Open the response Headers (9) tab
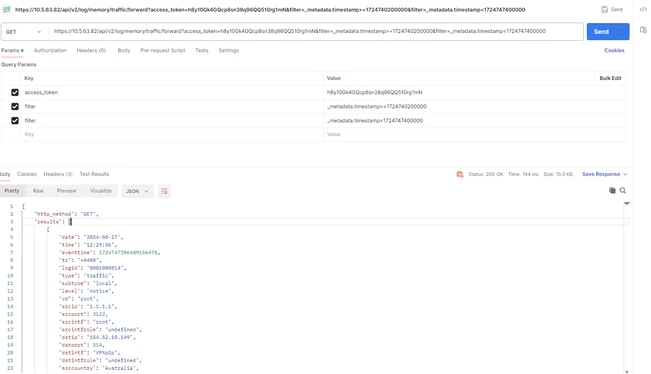The image size is (651, 374). coord(58,174)
